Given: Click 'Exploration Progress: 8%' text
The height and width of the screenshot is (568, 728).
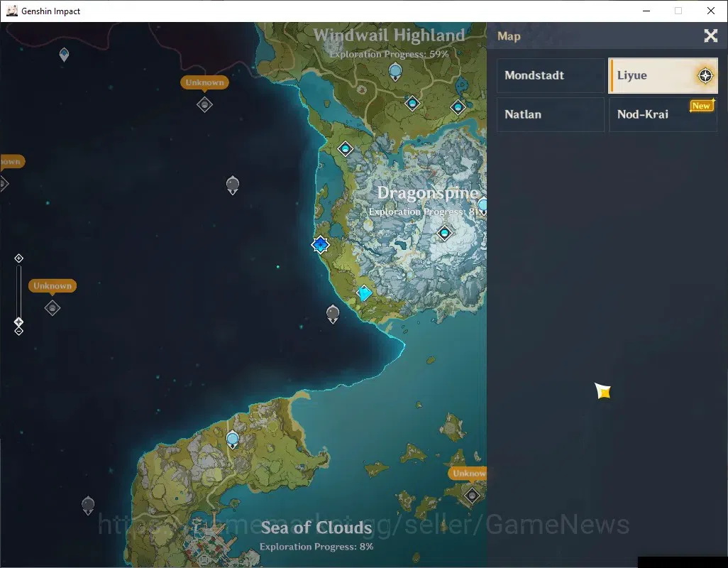Looking at the screenshot, I should 316,547.
